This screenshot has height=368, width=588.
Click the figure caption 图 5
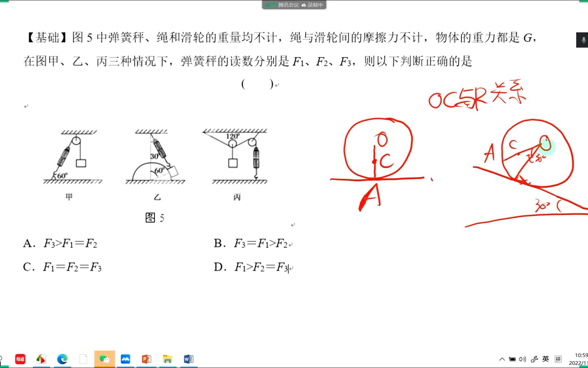coord(155,217)
